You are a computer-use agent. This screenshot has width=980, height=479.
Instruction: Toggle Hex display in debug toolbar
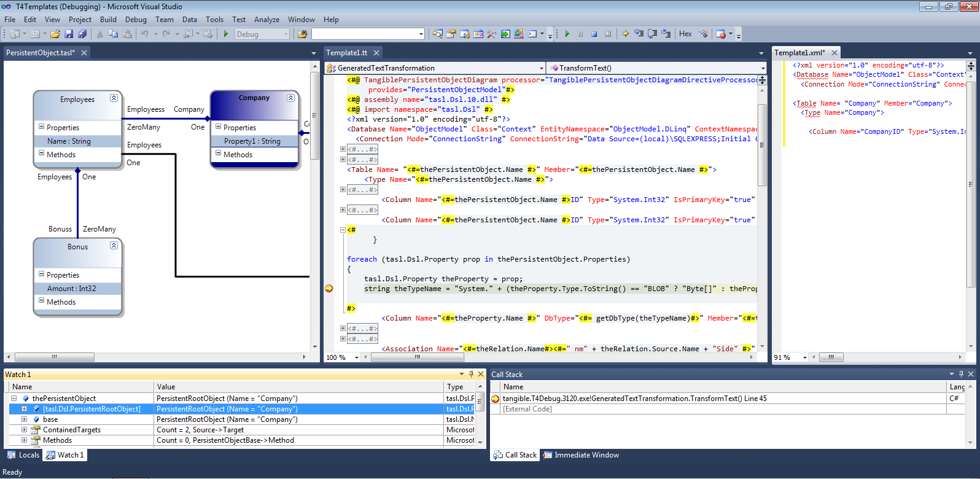point(685,34)
